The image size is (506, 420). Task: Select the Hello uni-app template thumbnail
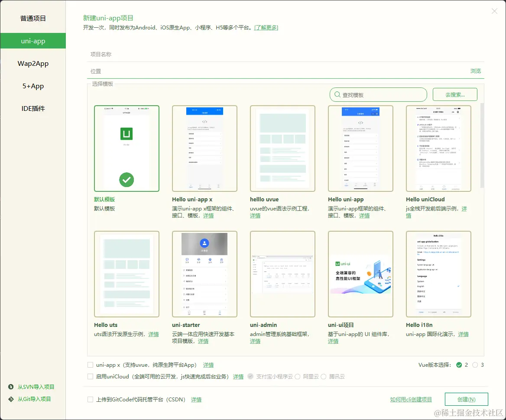[x=360, y=149]
